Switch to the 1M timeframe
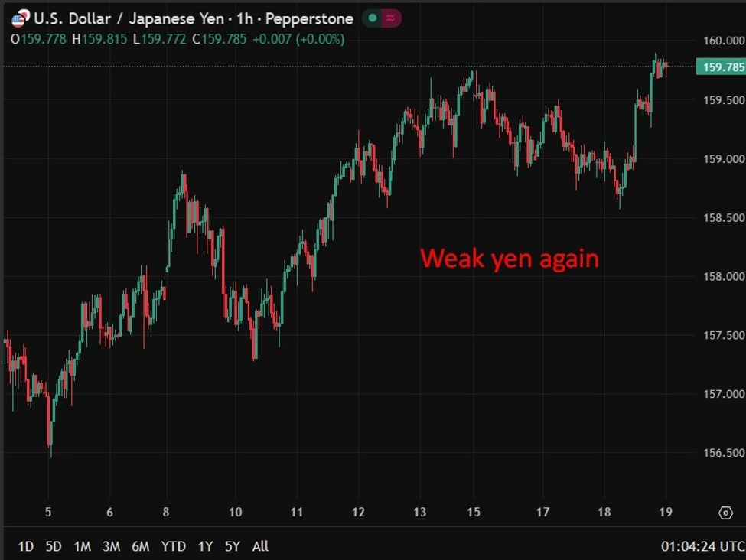746x560 pixels. coord(82,547)
